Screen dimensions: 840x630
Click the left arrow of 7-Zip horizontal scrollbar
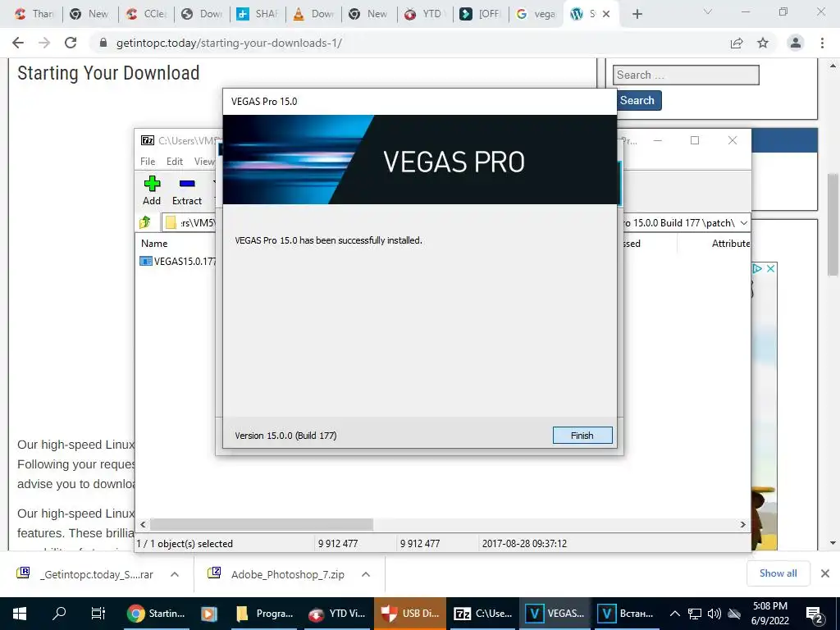pyautogui.click(x=143, y=524)
